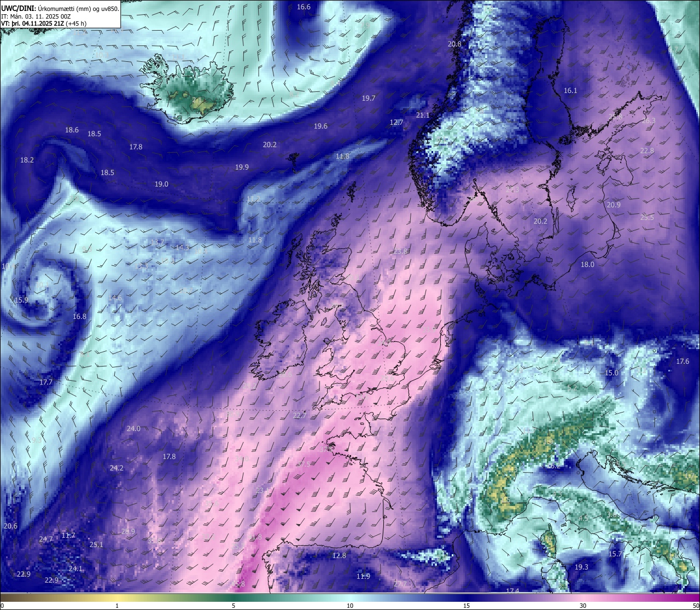Click the 19.3 value near Sardinia

click(x=581, y=567)
